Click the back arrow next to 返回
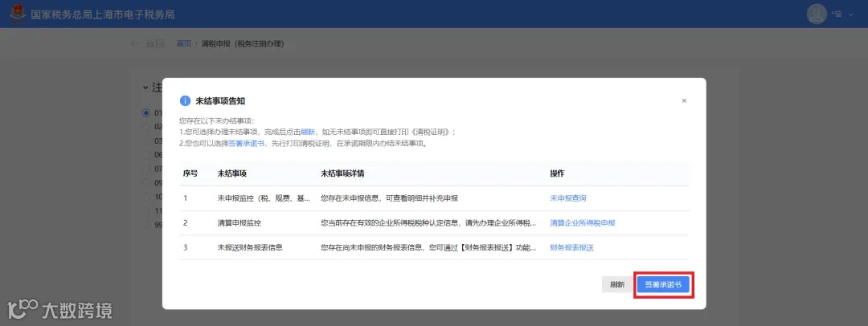This screenshot has height=326, width=868. click(134, 43)
